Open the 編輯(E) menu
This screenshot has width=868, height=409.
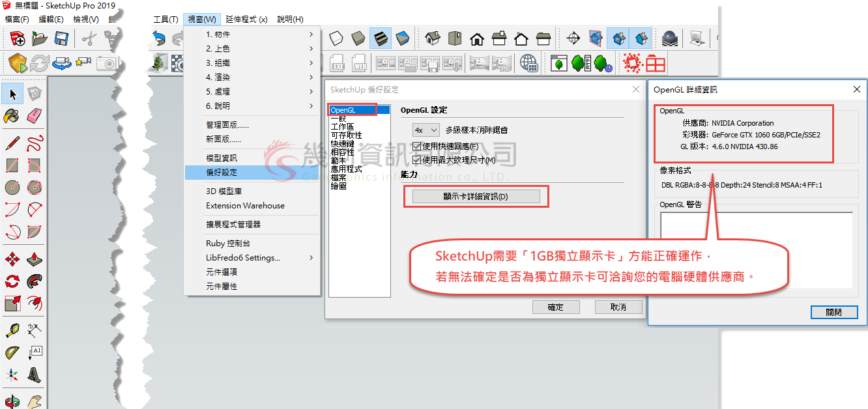(x=51, y=20)
